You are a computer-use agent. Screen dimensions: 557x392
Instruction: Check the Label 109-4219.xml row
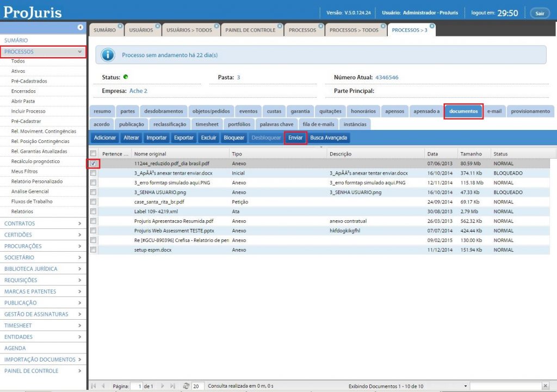[x=93, y=211]
